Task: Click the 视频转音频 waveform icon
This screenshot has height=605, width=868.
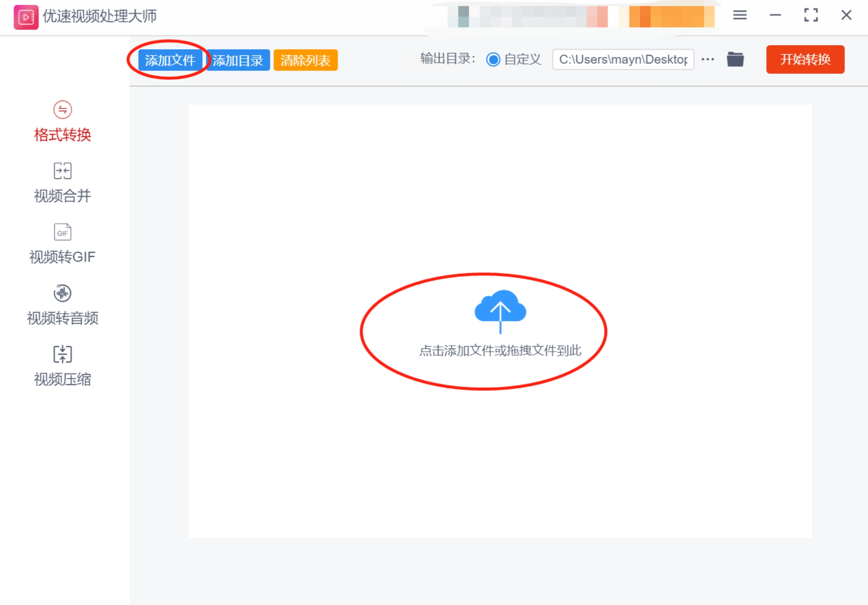Action: (x=63, y=293)
